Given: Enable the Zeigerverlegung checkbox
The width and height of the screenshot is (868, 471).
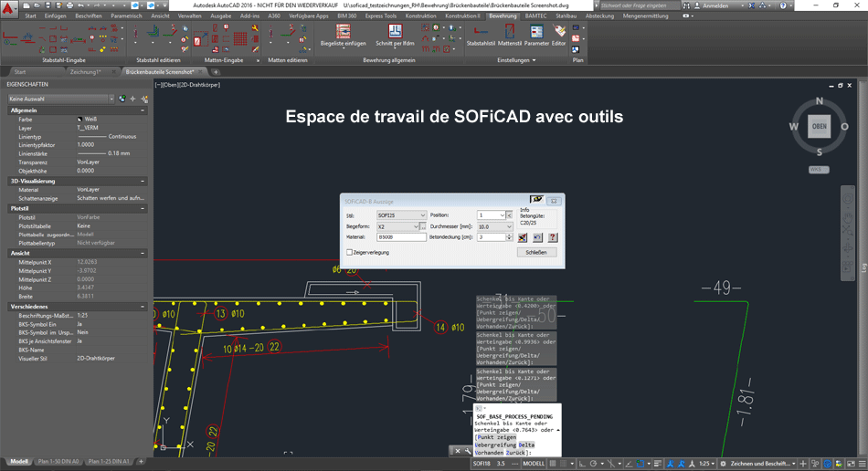Looking at the screenshot, I should (349, 253).
